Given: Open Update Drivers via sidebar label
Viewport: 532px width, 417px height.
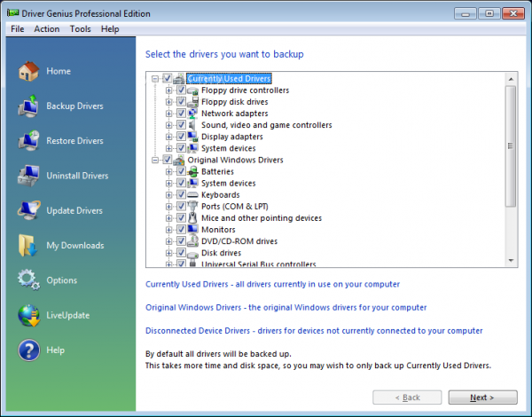Looking at the screenshot, I should click(74, 210).
